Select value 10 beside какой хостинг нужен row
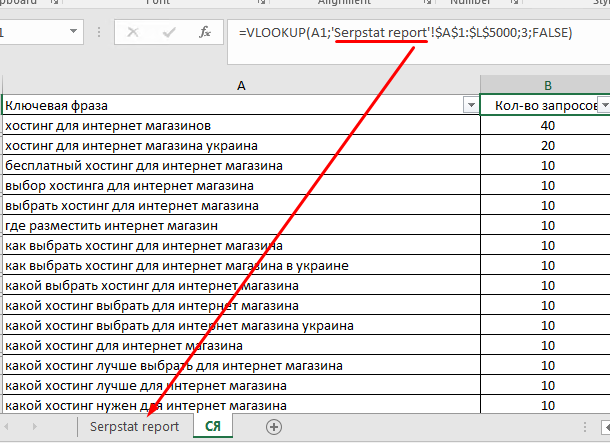610x443 pixels. [x=547, y=405]
